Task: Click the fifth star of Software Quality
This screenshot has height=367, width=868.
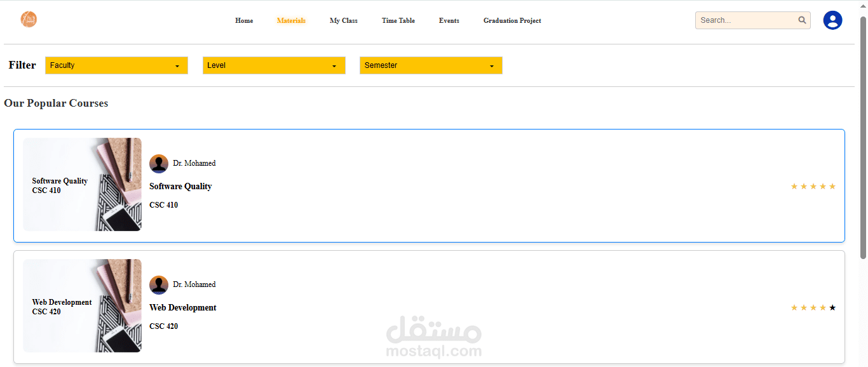Action: 832,186
